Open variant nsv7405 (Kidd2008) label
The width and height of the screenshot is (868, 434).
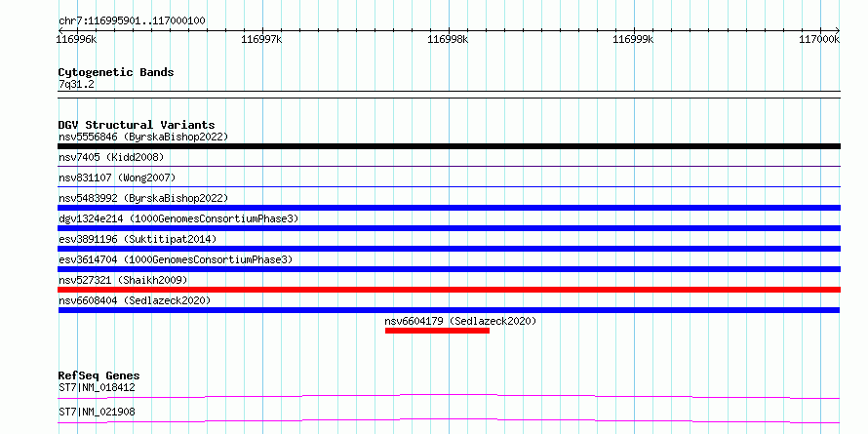(x=111, y=157)
